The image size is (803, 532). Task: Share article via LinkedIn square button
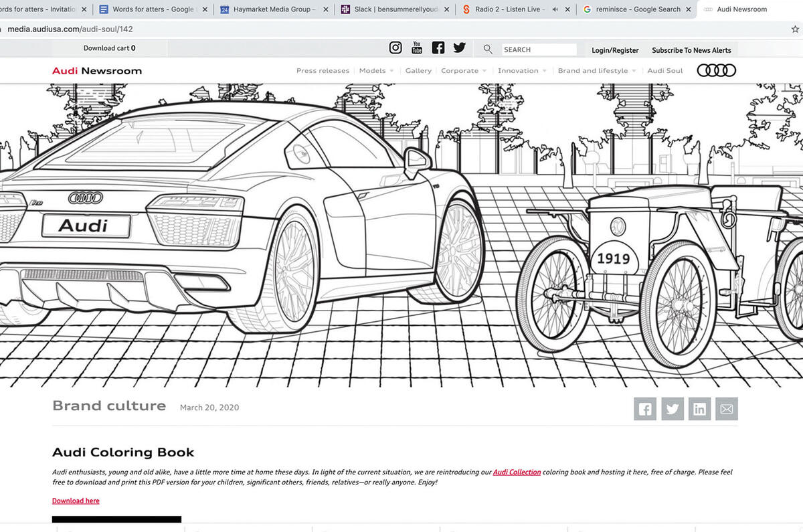click(x=699, y=409)
